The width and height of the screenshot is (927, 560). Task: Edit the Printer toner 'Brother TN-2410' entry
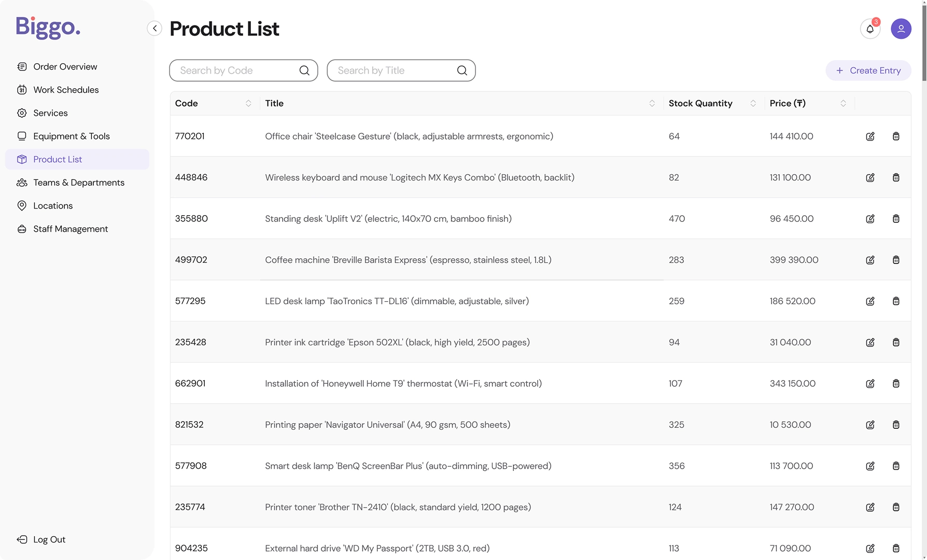(870, 507)
